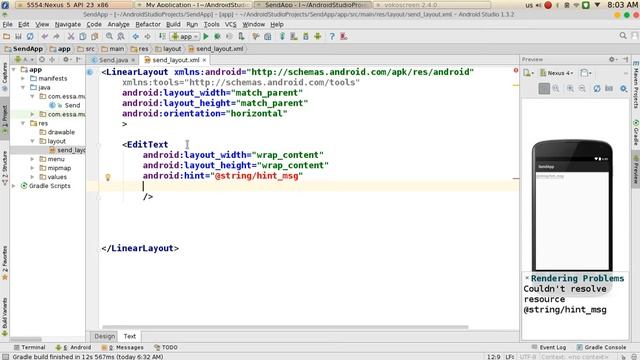Close the send_layout.xml tab
Screen dimensions: 640x360
coord(204,60)
